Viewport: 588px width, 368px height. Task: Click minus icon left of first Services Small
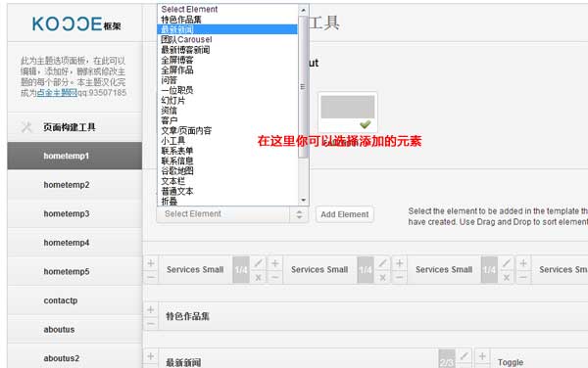[x=151, y=277]
